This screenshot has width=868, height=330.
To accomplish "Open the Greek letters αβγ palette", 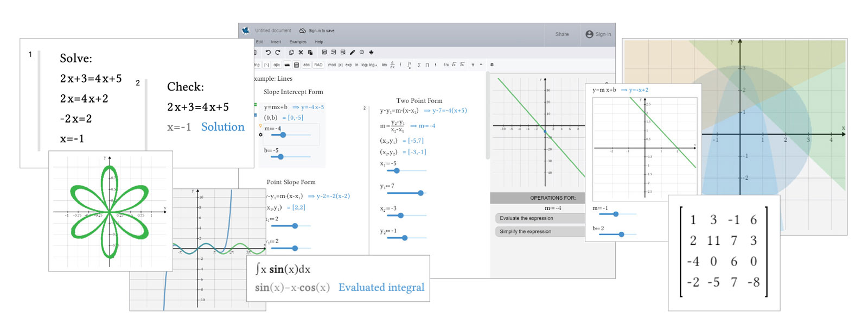I will pos(277,65).
